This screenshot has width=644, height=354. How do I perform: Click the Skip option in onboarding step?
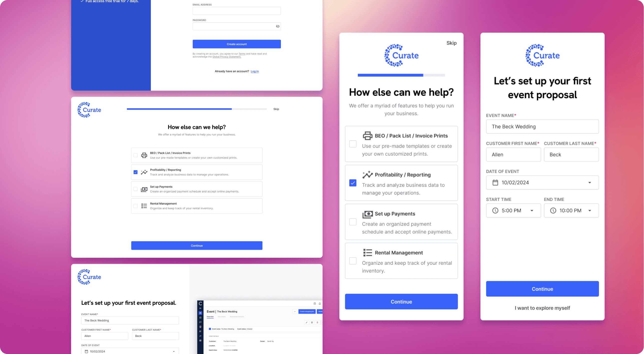pyautogui.click(x=451, y=43)
